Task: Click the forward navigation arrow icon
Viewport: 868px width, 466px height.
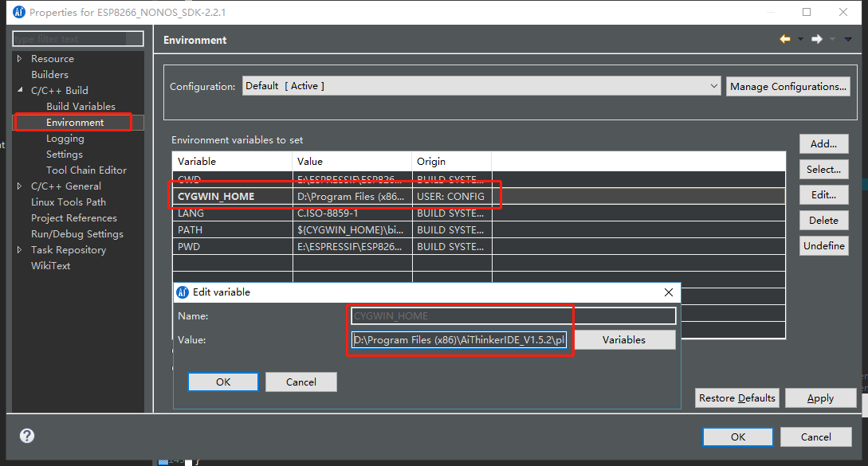Action: [x=817, y=39]
